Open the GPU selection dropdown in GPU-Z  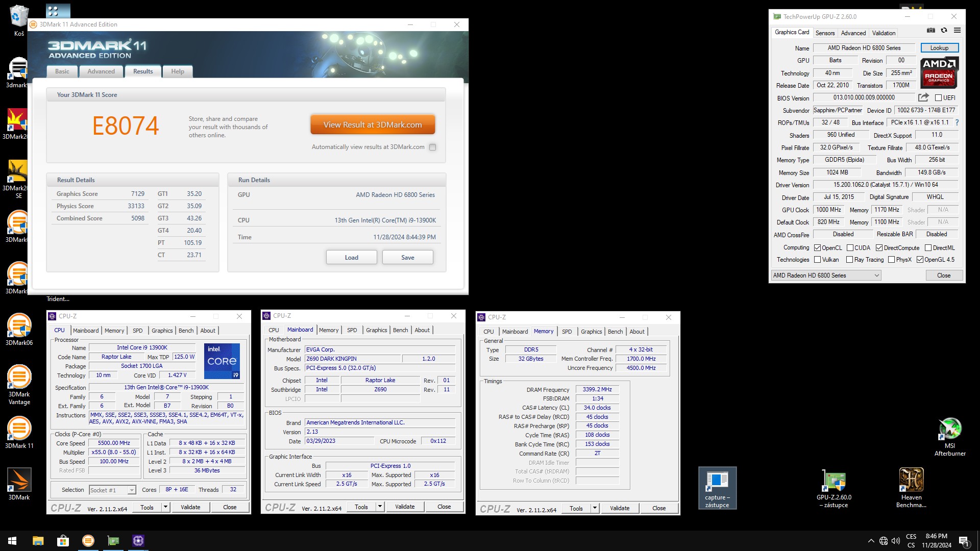(826, 275)
